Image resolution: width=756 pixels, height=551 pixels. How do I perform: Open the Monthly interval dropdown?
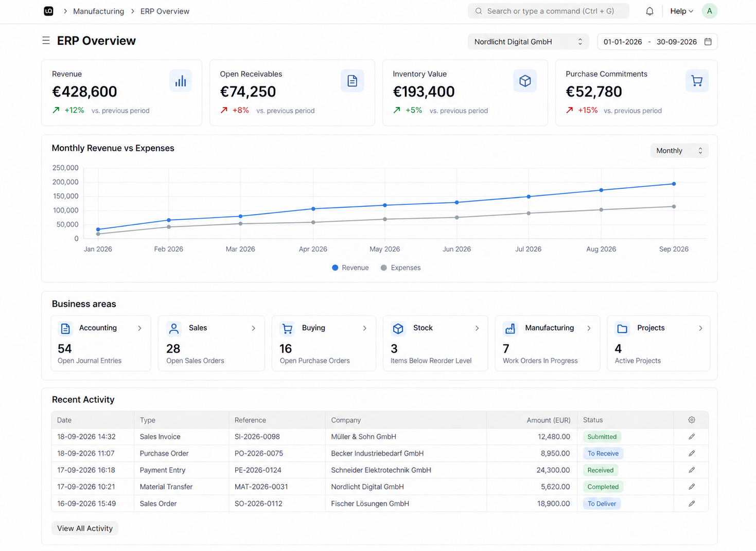tap(679, 151)
